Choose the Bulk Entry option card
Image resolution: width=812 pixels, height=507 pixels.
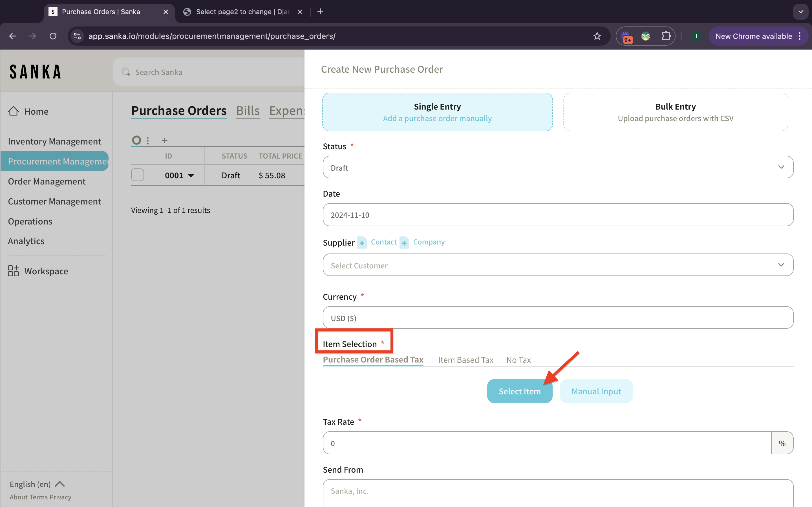point(675,112)
